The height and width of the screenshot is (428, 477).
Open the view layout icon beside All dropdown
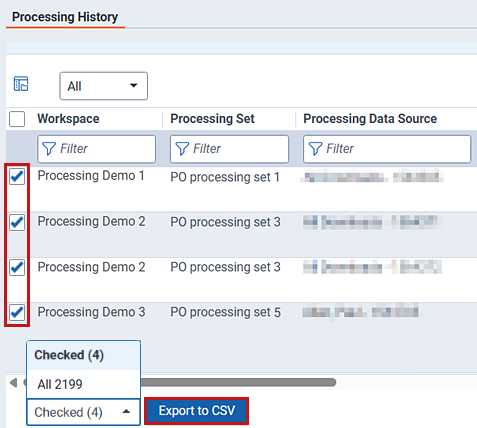click(x=21, y=84)
